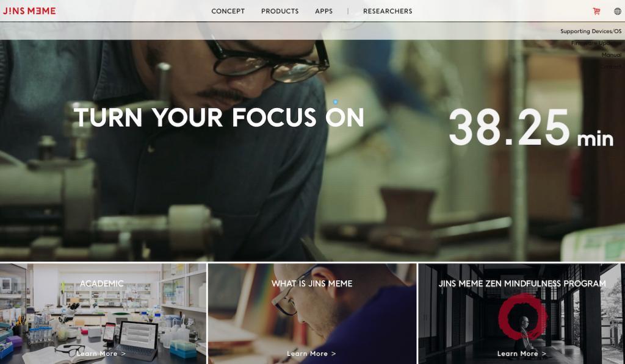The width and height of the screenshot is (625, 364).
Task: Open the Manual link
Action: [x=612, y=55]
